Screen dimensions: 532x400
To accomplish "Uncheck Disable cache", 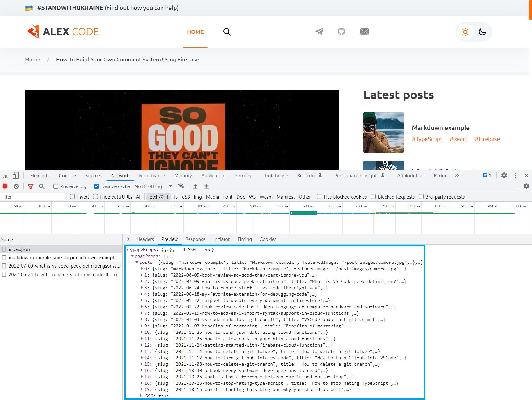I will point(96,186).
